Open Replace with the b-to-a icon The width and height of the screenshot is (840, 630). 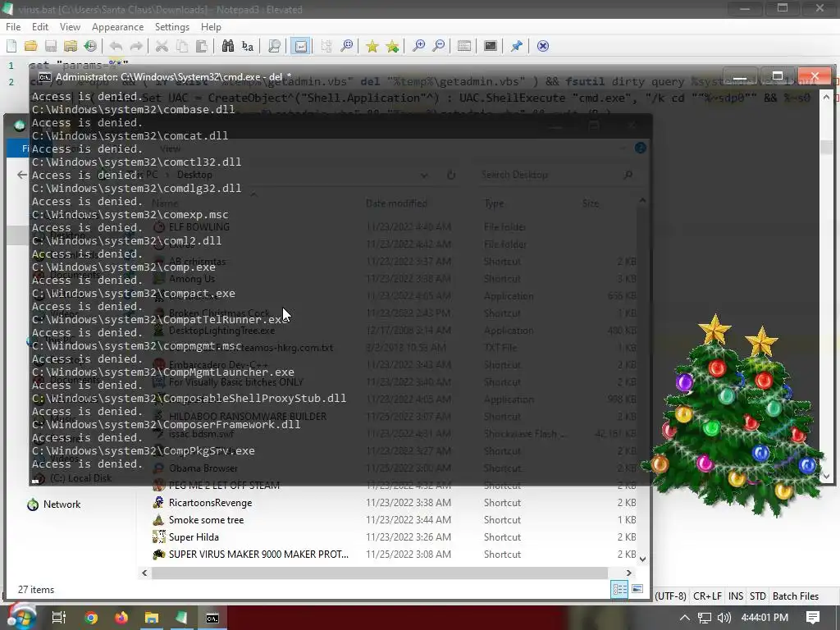[x=248, y=46]
